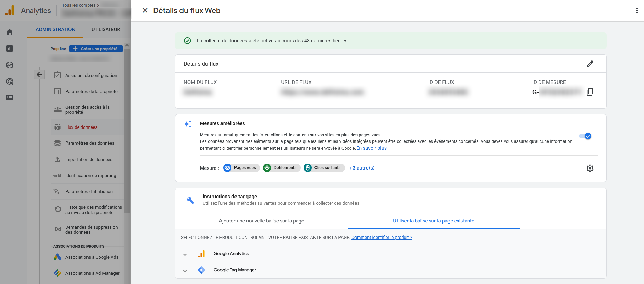
Task: Click the admin column scrollbar up arrow
Action: point(127,45)
